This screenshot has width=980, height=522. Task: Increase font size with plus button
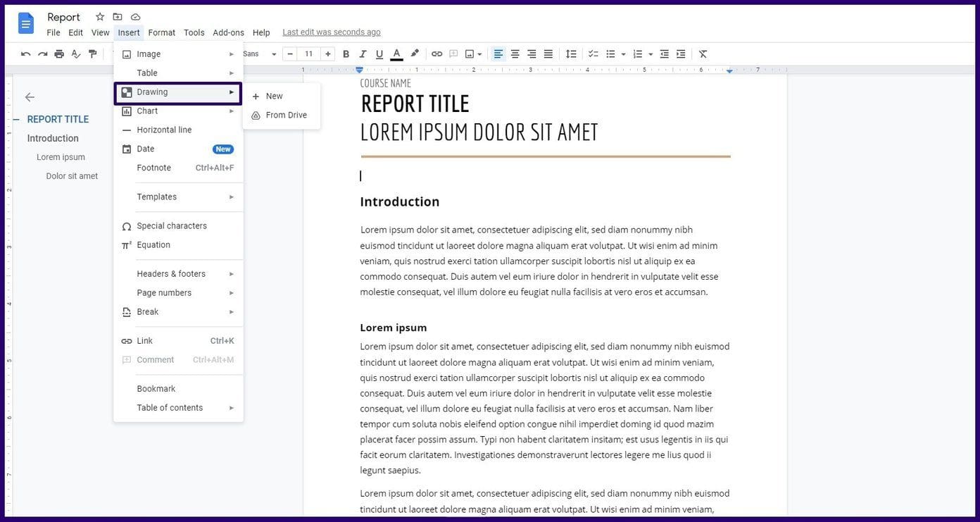[327, 54]
